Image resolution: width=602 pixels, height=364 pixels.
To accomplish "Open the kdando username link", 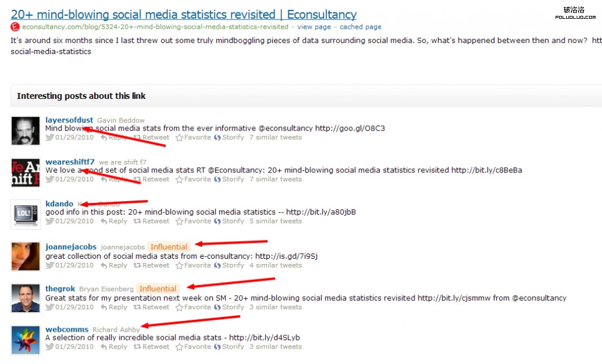I will 59,204.
